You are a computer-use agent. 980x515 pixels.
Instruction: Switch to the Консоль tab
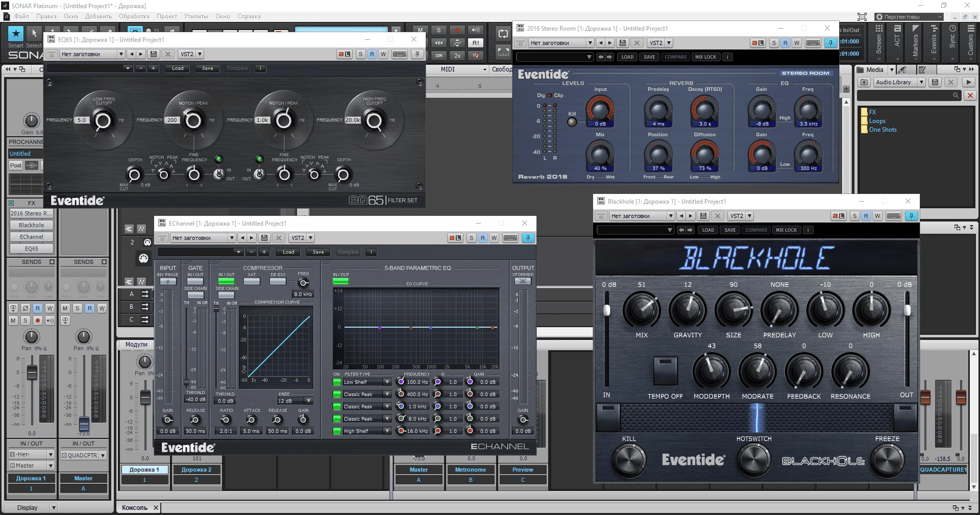coord(135,508)
